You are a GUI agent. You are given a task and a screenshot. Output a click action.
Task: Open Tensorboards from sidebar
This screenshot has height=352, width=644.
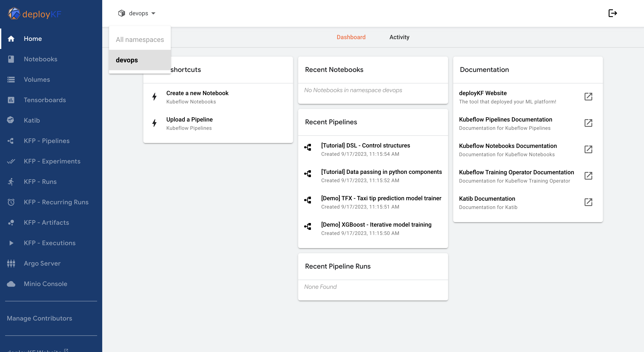click(51, 100)
